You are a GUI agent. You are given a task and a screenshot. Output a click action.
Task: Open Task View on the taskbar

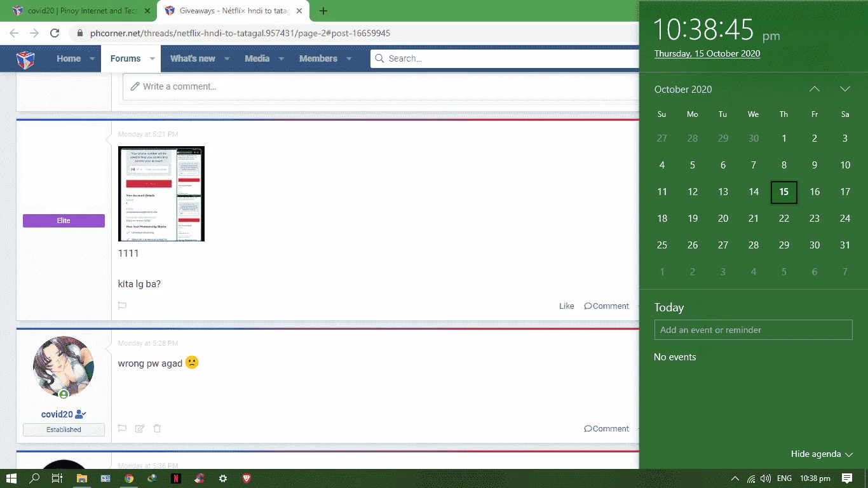57,478
